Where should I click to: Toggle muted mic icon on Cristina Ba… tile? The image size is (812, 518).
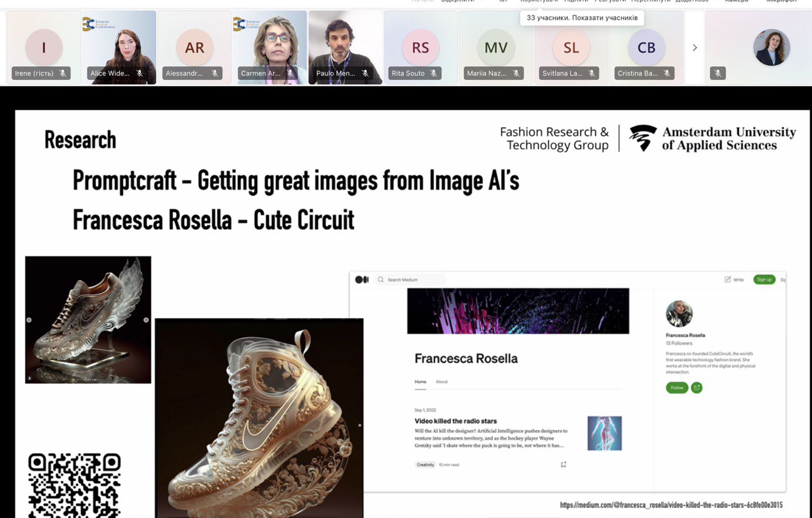[x=667, y=74]
